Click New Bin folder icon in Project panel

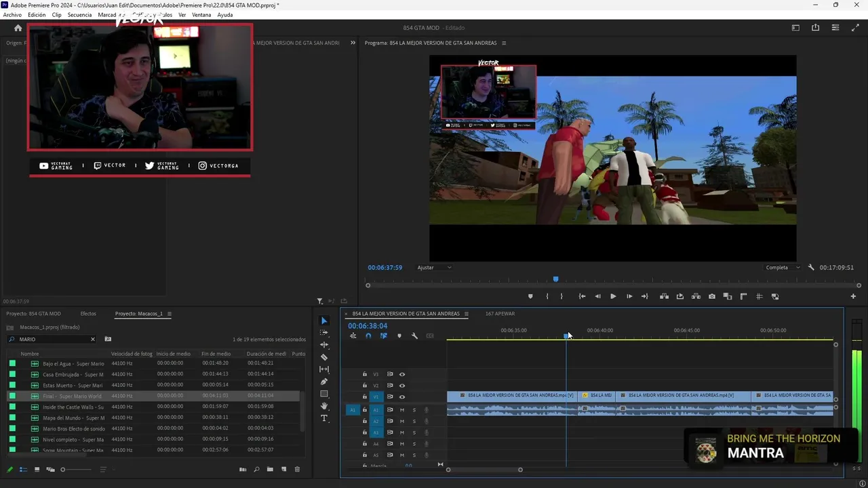click(270, 469)
